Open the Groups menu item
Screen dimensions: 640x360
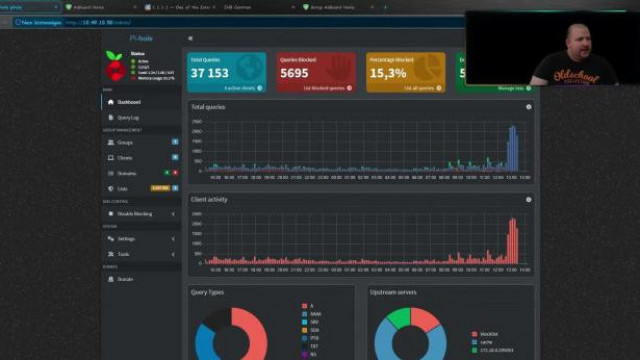coord(141,142)
